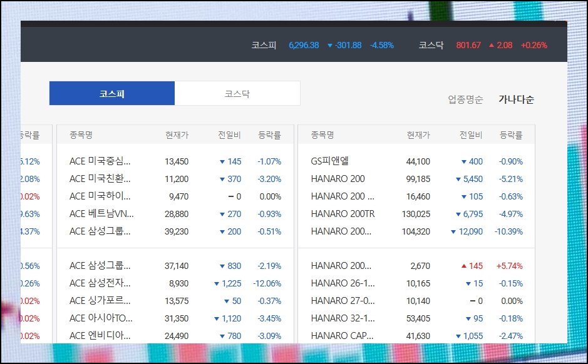Open HANARO 200... priced 2,670

[x=341, y=266]
